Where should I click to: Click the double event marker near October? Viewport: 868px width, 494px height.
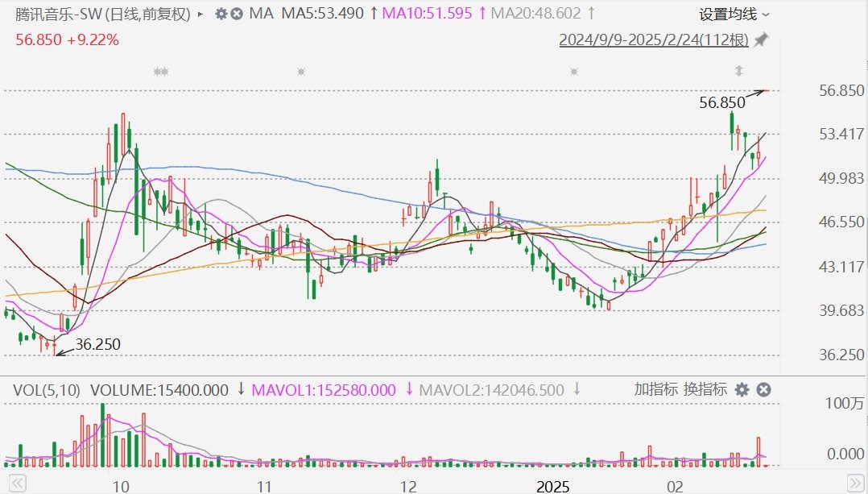coord(161,72)
